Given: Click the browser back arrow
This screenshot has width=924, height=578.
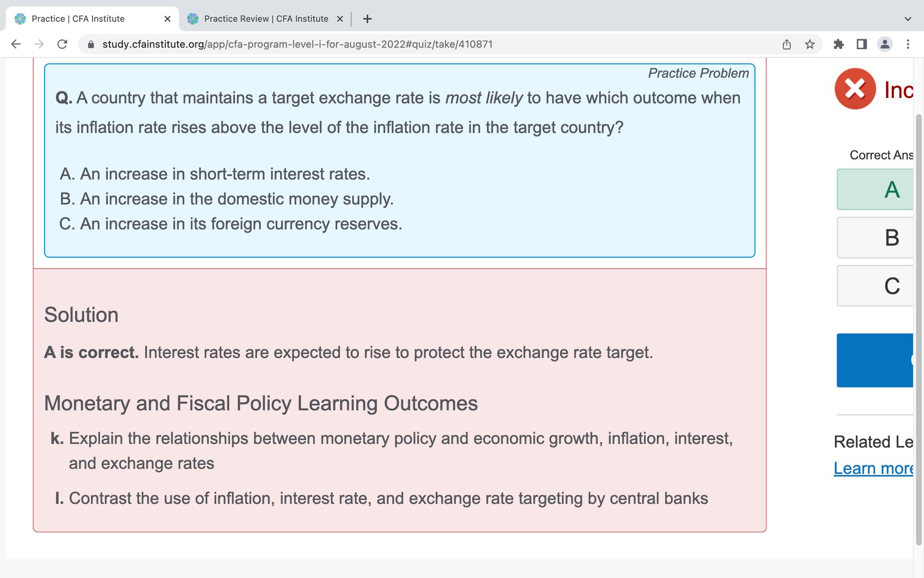Looking at the screenshot, I should coord(16,44).
